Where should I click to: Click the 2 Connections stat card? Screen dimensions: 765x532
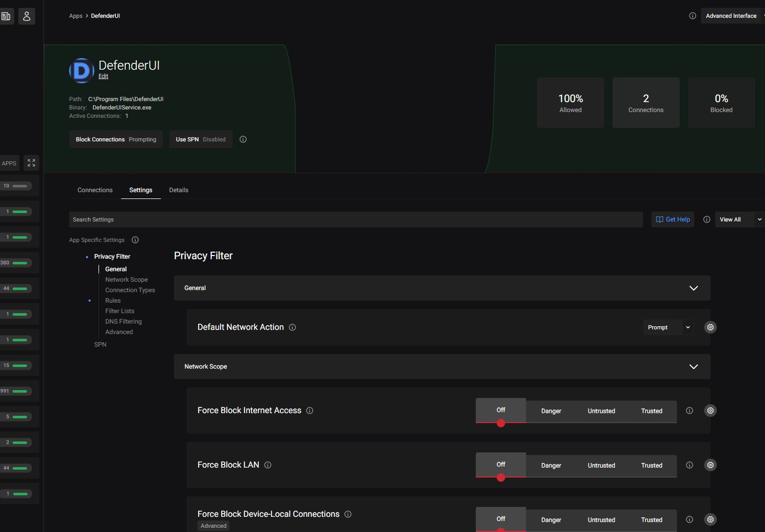[646, 103]
